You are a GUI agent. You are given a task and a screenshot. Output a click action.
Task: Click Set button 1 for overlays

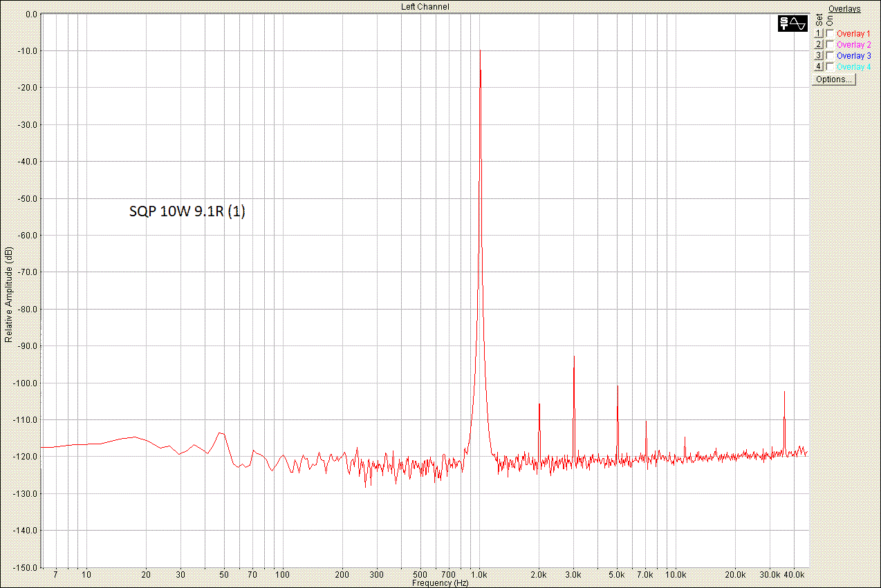pos(819,33)
